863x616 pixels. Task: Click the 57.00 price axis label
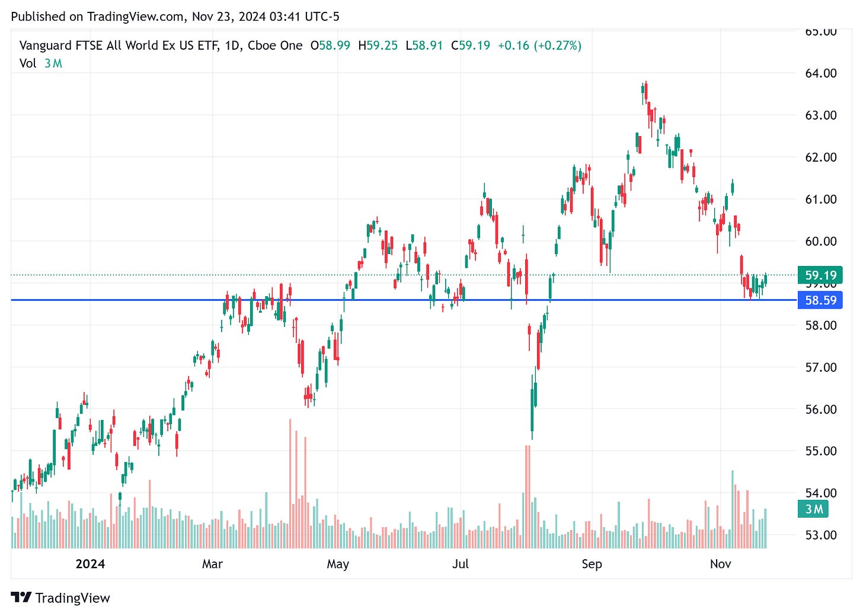821,367
